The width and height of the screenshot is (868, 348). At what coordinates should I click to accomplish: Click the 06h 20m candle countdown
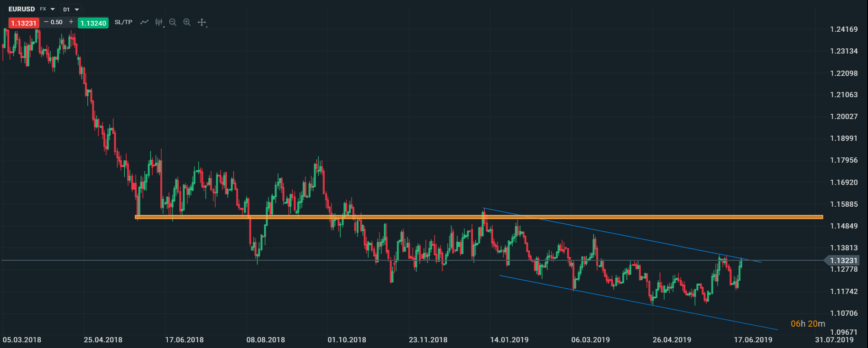[808, 324]
